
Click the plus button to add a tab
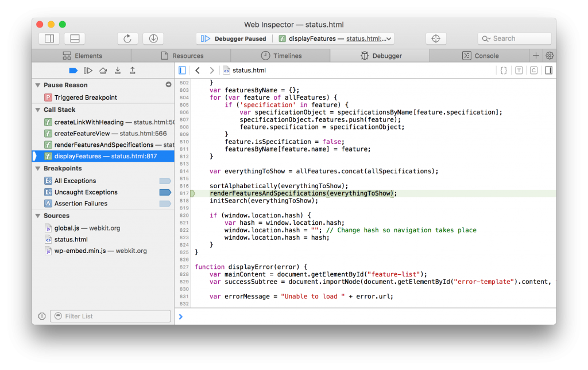point(535,56)
